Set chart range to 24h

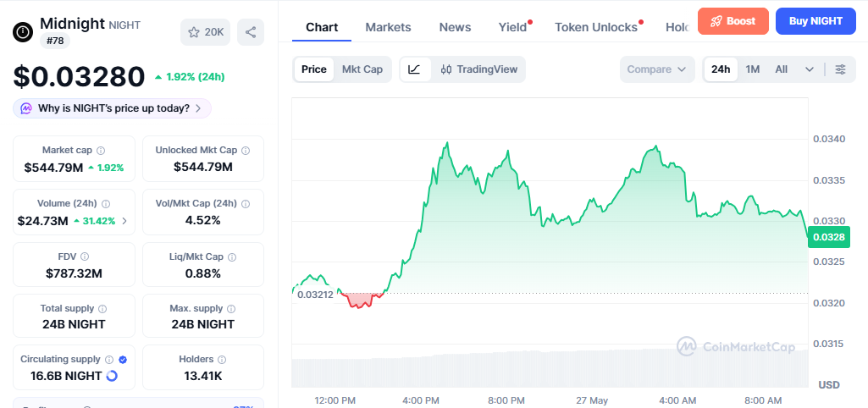coord(721,69)
